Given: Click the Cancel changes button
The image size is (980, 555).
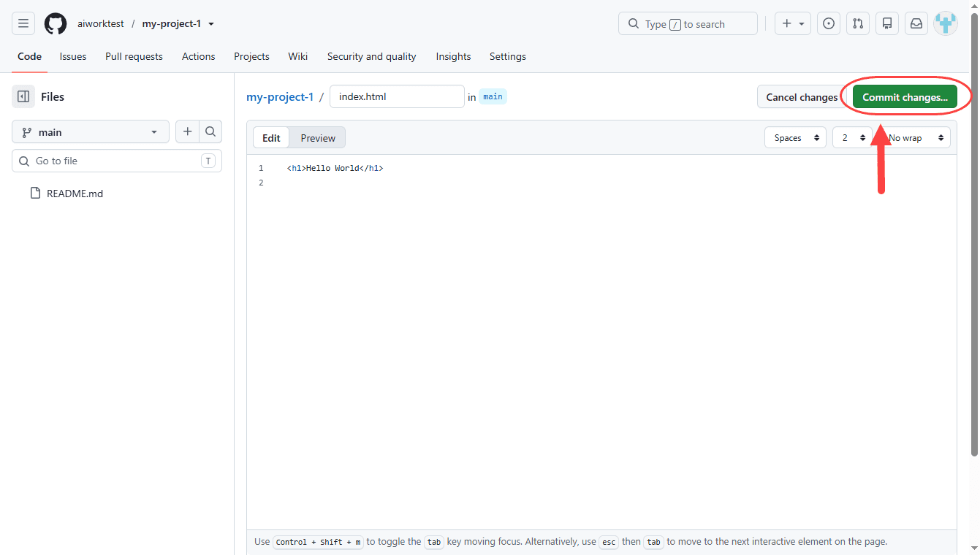Looking at the screenshot, I should (802, 97).
